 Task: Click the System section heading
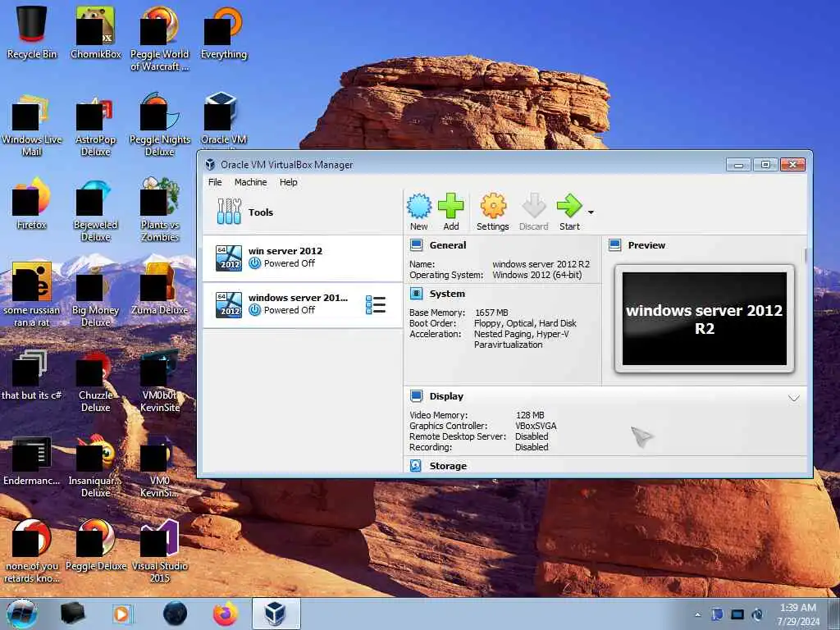click(447, 294)
